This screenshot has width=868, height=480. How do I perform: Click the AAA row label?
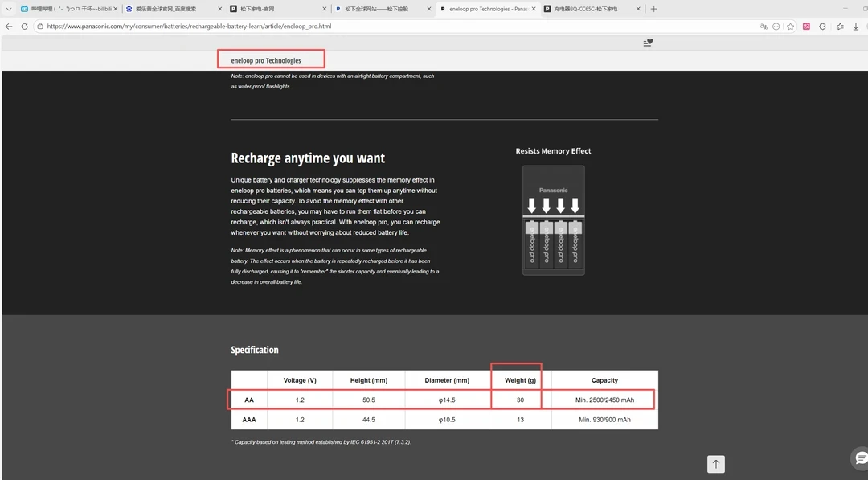pos(249,420)
